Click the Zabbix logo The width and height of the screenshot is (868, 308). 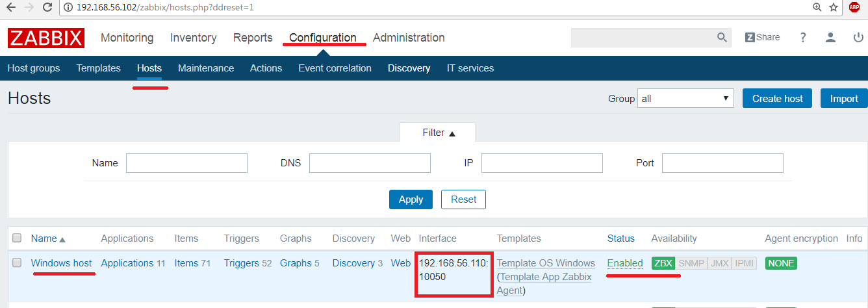(x=46, y=38)
